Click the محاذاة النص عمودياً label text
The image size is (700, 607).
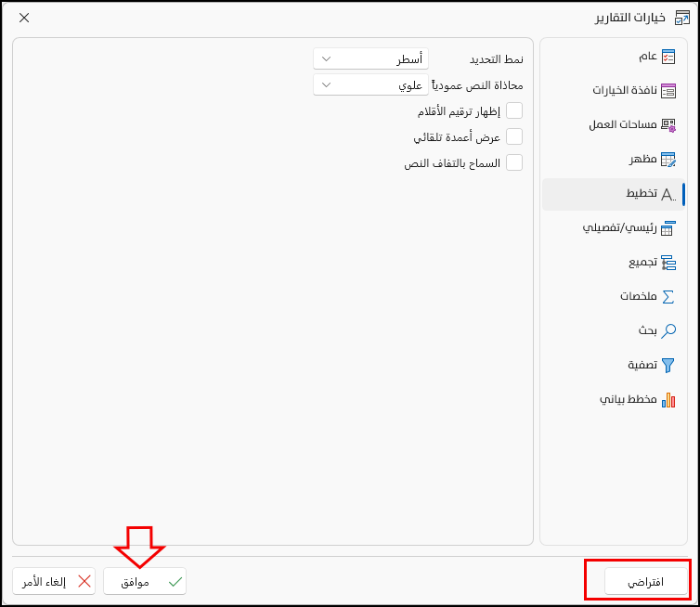coord(477,85)
